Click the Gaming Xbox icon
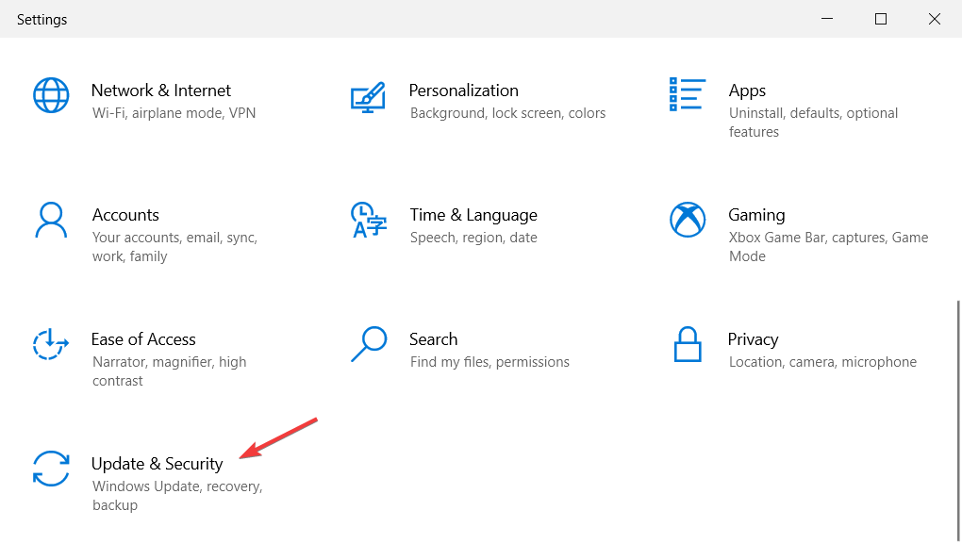962x560 pixels. pyautogui.click(x=688, y=220)
